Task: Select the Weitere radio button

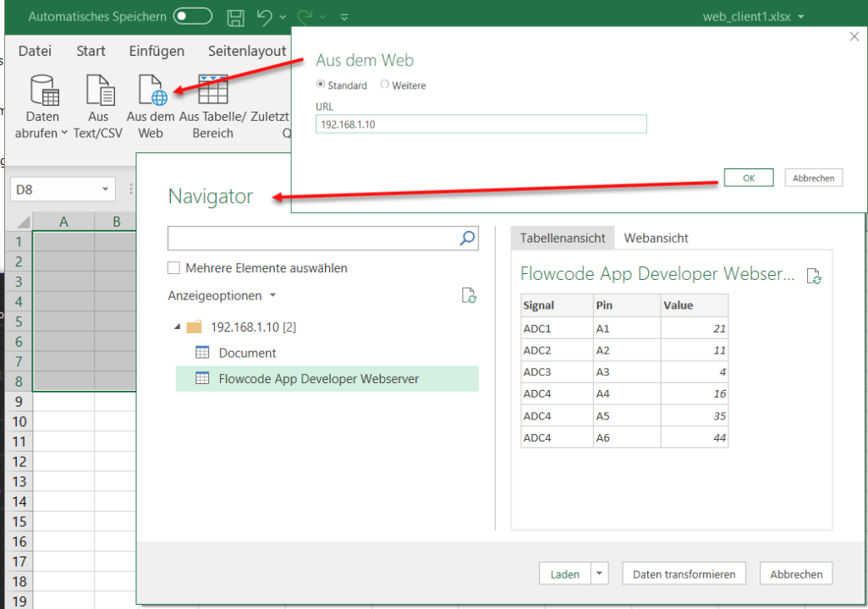Action: (x=385, y=85)
